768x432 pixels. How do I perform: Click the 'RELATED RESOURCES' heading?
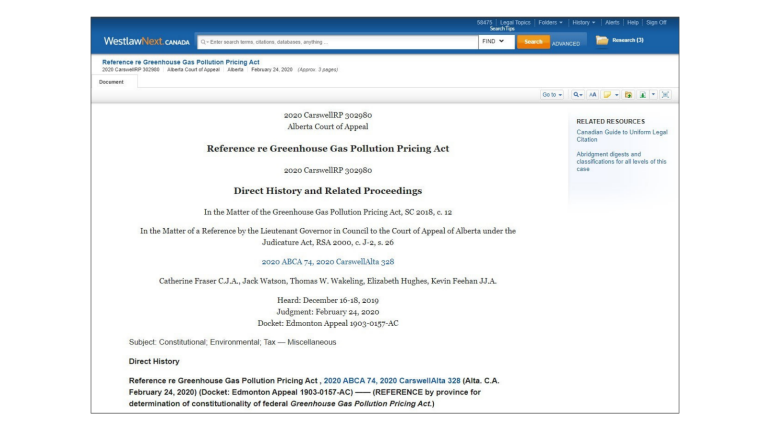[x=610, y=121]
